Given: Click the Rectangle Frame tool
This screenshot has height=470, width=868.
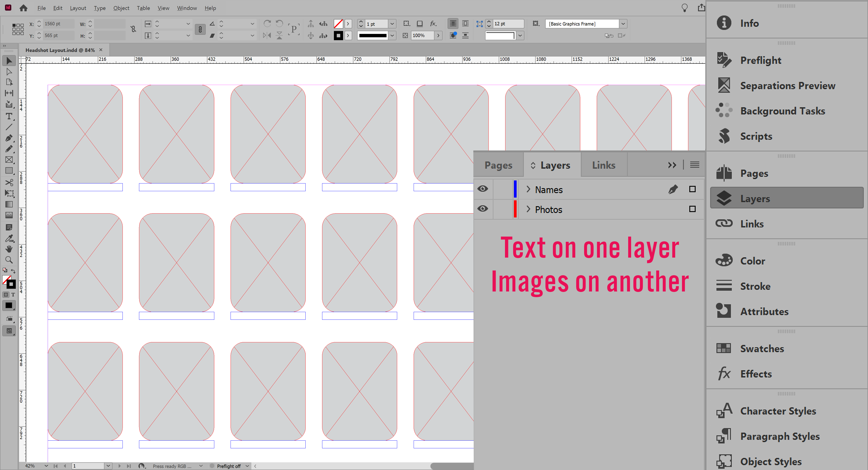Looking at the screenshot, I should pos(9,160).
